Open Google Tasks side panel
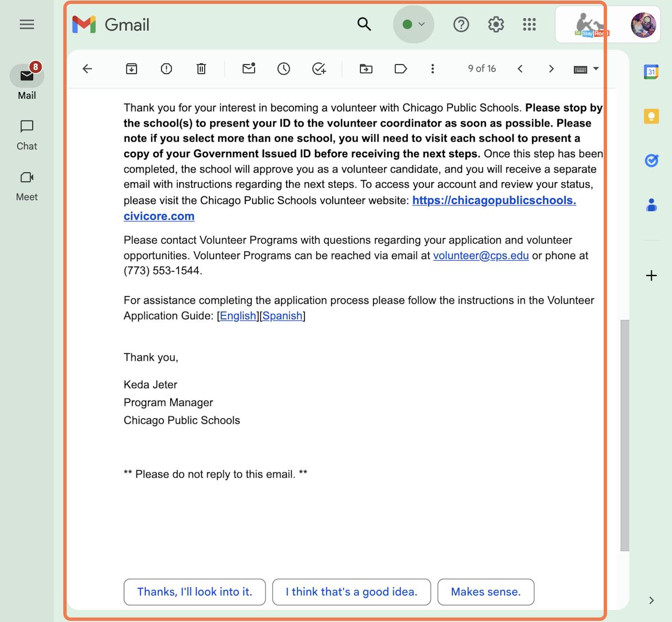This screenshot has width=672, height=622. [x=651, y=161]
